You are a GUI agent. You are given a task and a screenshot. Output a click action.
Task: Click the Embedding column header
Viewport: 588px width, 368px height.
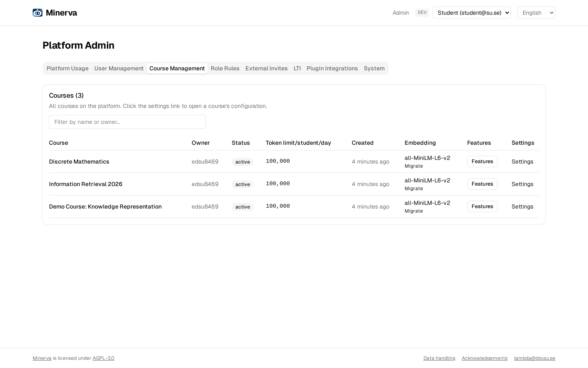pyautogui.click(x=420, y=143)
